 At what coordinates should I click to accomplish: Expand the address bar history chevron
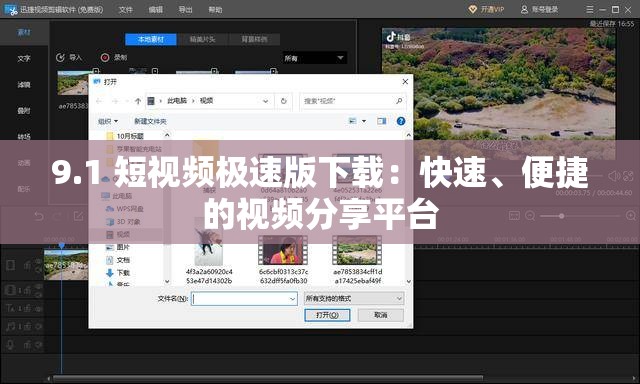coord(266,101)
